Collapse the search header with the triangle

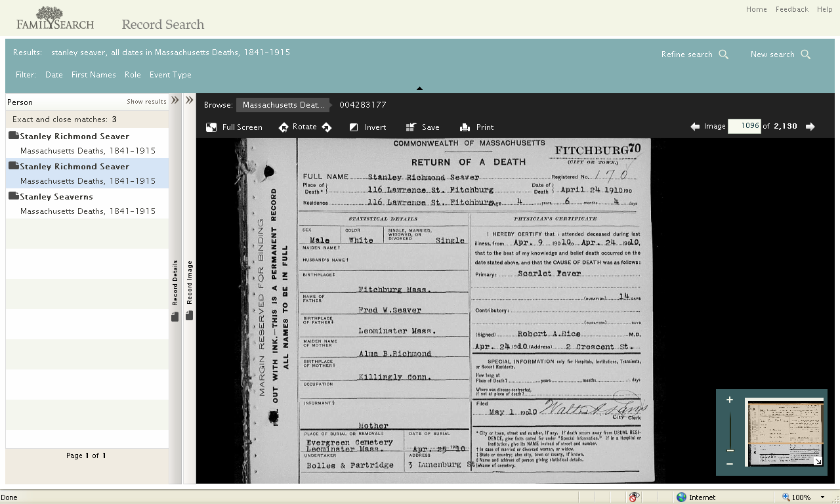tap(419, 89)
